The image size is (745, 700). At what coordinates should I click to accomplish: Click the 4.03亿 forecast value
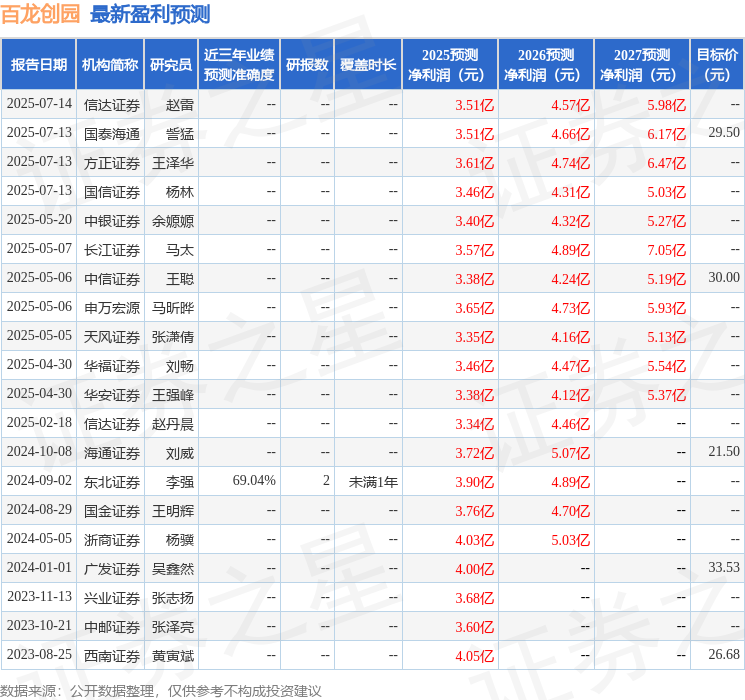(474, 540)
